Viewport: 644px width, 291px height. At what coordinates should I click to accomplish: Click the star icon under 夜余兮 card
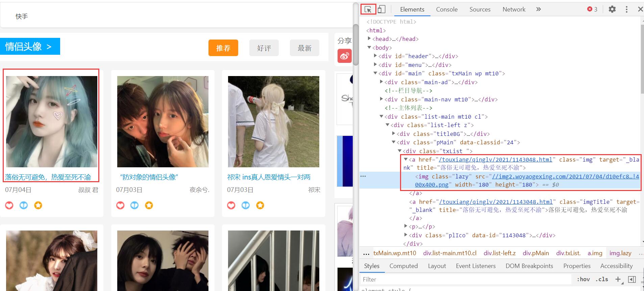click(149, 205)
